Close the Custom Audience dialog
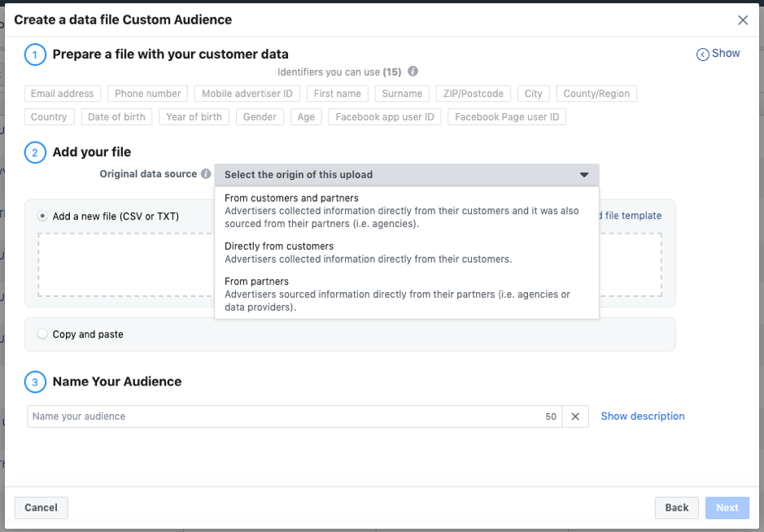The height and width of the screenshot is (532, 764). point(743,20)
